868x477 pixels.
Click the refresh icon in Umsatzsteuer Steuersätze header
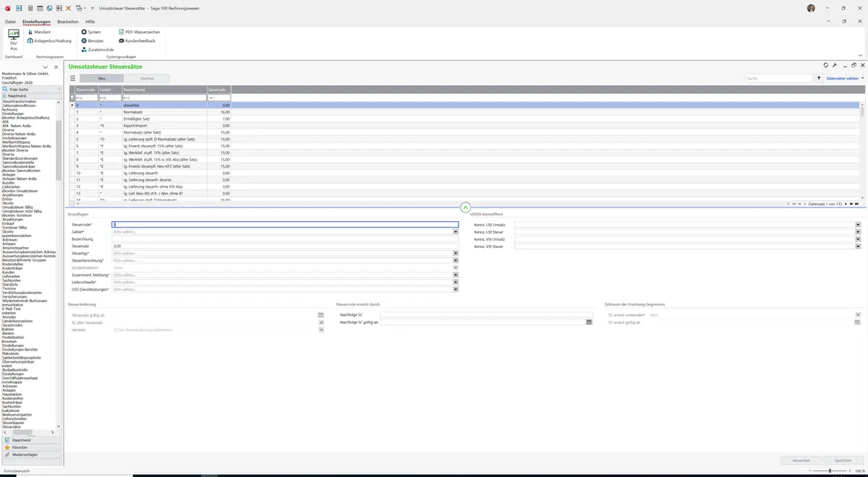click(826, 65)
